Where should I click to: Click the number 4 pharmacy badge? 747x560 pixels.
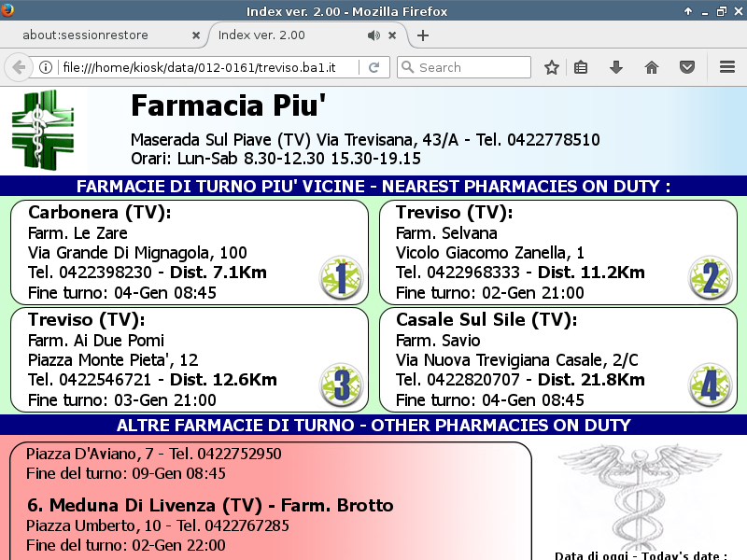pyautogui.click(x=710, y=385)
